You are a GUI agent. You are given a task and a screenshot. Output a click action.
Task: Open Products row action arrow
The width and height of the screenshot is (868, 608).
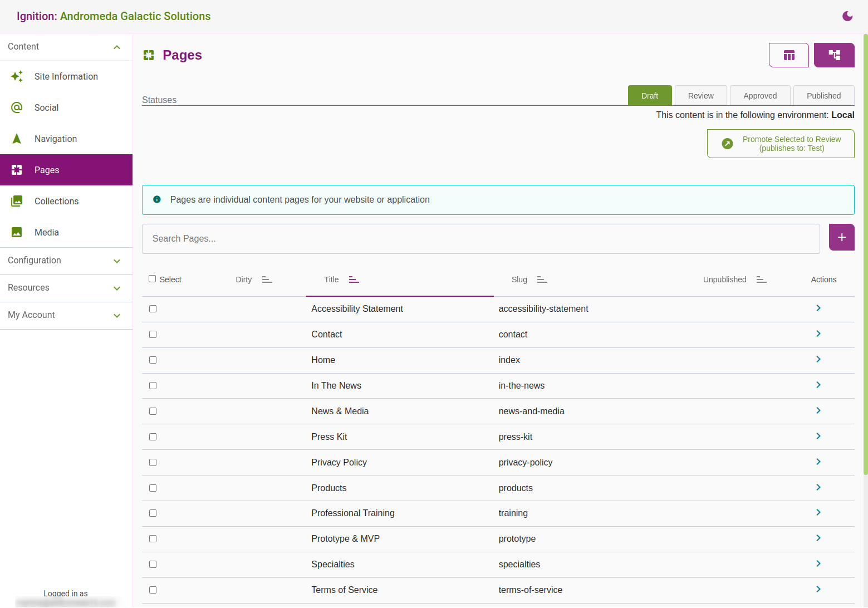point(818,487)
